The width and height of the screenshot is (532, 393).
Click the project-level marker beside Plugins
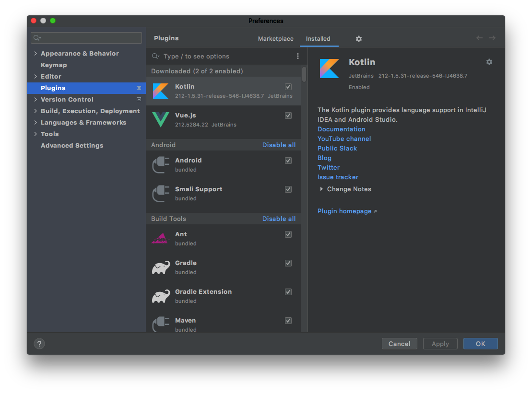[139, 88]
